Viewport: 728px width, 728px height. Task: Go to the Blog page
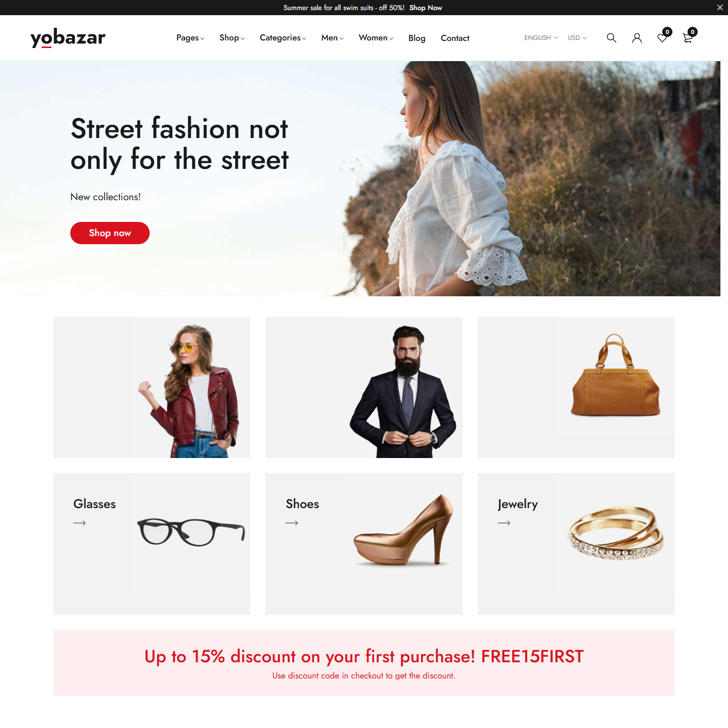(x=417, y=38)
